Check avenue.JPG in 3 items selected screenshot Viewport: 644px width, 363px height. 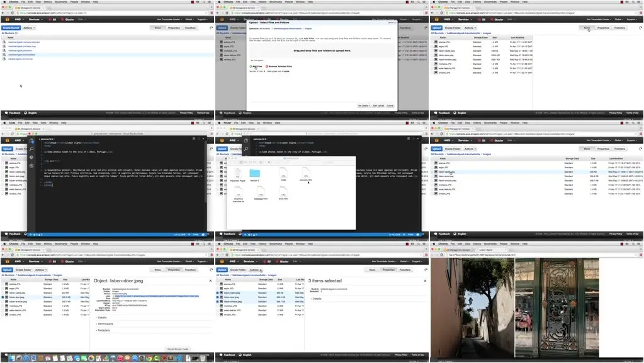(x=218, y=284)
